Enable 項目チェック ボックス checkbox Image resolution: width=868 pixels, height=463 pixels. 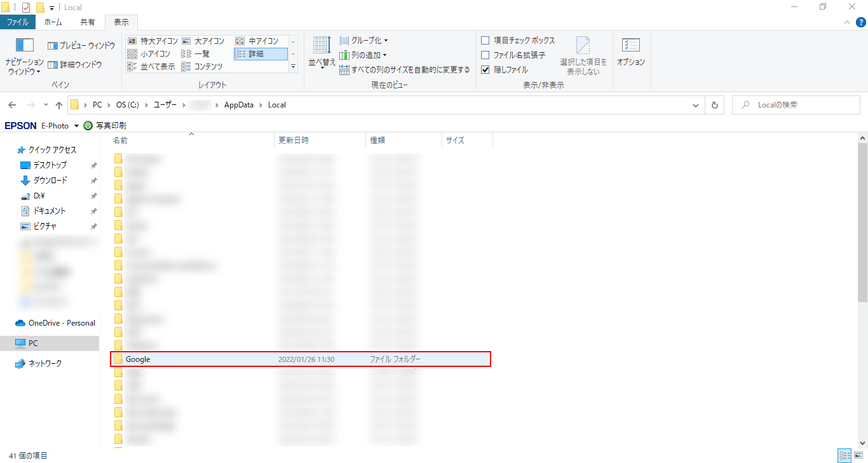click(485, 41)
